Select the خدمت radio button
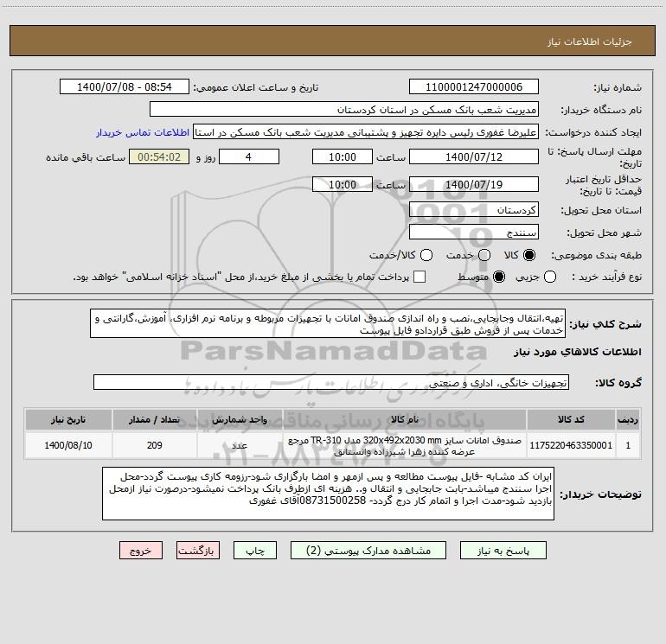The height and width of the screenshot is (644, 666). [x=484, y=255]
